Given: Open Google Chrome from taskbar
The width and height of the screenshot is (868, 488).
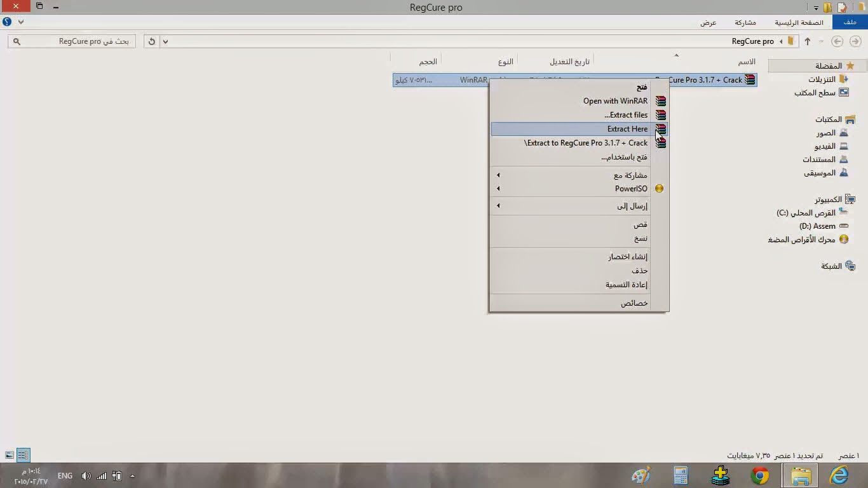Looking at the screenshot, I should pyautogui.click(x=760, y=475).
